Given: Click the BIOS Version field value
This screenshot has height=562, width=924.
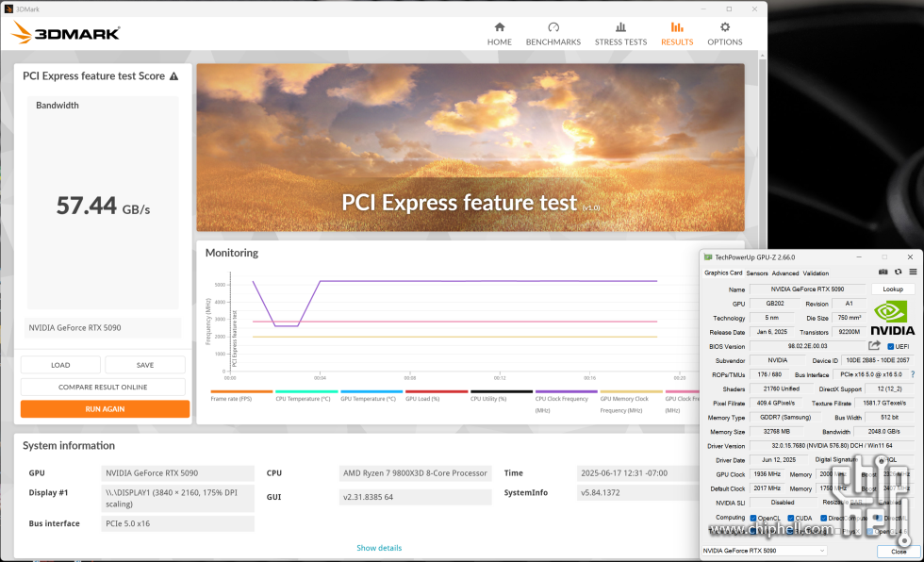Looking at the screenshot, I should [x=807, y=346].
